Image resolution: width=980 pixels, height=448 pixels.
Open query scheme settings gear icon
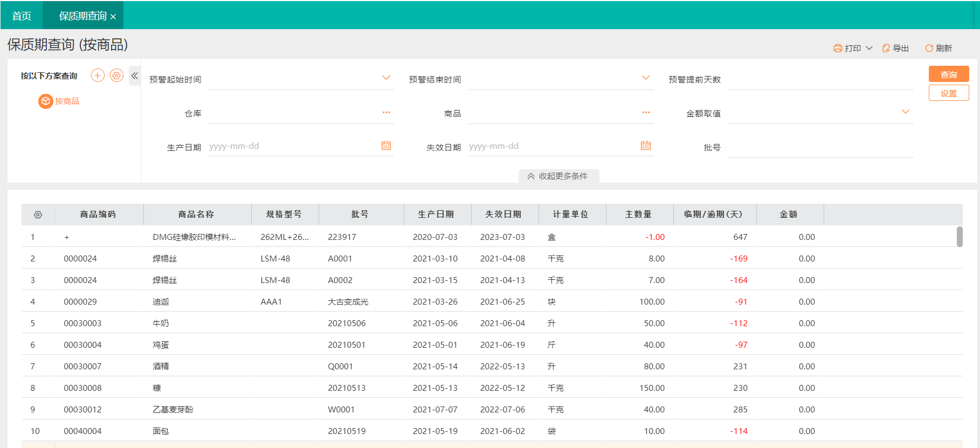(116, 75)
